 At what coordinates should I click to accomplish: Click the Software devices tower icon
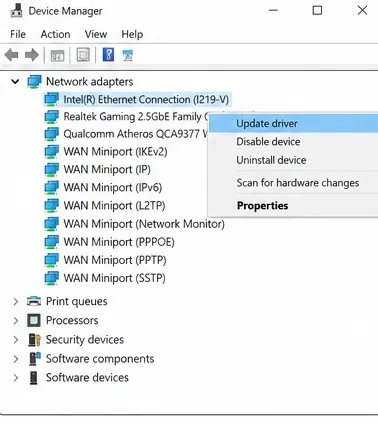pyautogui.click(x=34, y=378)
